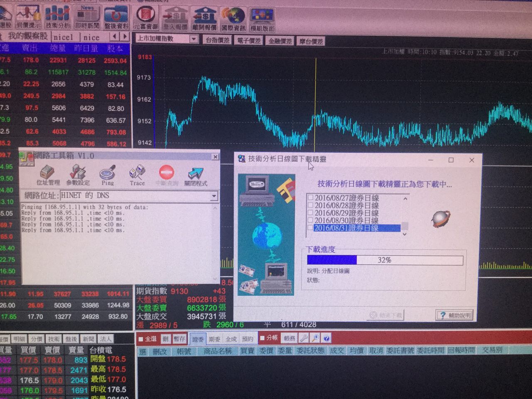The image size is (532, 399).
Task: Check the 2016/08/27證券日線 checkbox
Action: point(310,197)
